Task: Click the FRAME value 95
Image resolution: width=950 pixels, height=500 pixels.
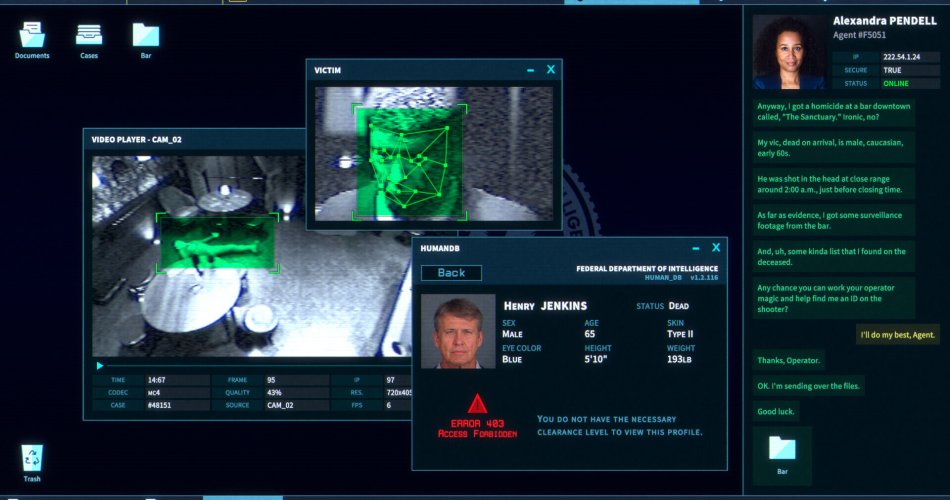Action: point(271,380)
